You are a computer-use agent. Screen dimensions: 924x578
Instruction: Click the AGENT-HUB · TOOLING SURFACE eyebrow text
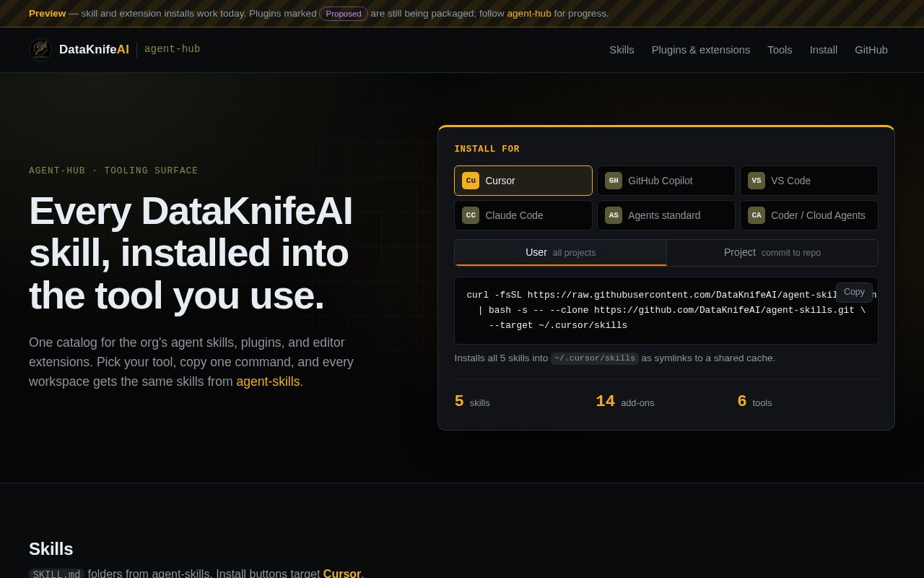point(113,171)
